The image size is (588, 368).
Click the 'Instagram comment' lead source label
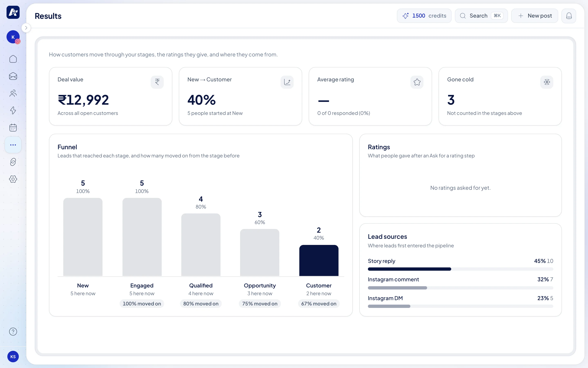(x=393, y=279)
